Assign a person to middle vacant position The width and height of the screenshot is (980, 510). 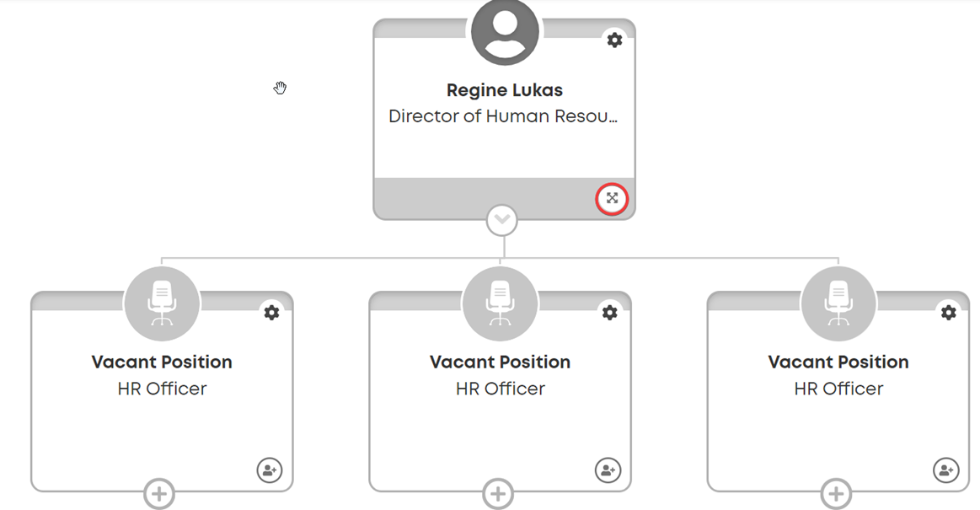click(x=608, y=470)
